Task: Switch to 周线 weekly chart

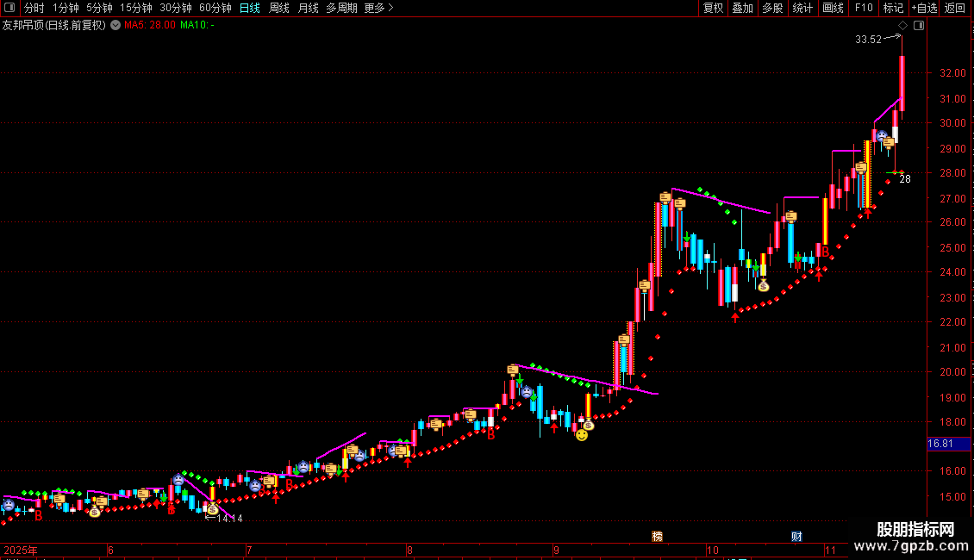Action: (279, 8)
